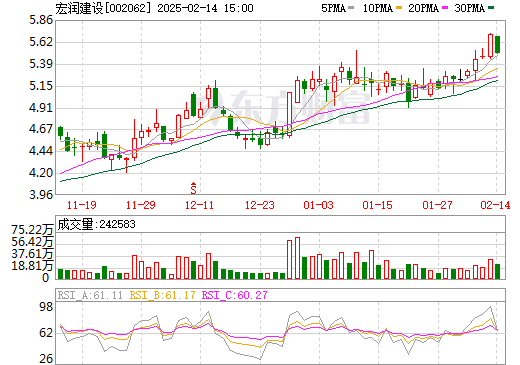Click the 02-14 date label
Screen dimensions: 520x365
[495, 205]
